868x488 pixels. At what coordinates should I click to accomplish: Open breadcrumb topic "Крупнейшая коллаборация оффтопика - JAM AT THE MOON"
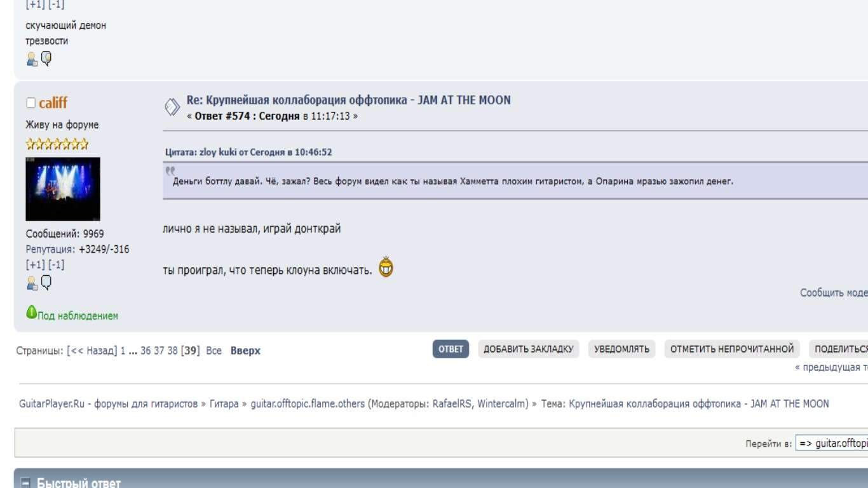[699, 404]
